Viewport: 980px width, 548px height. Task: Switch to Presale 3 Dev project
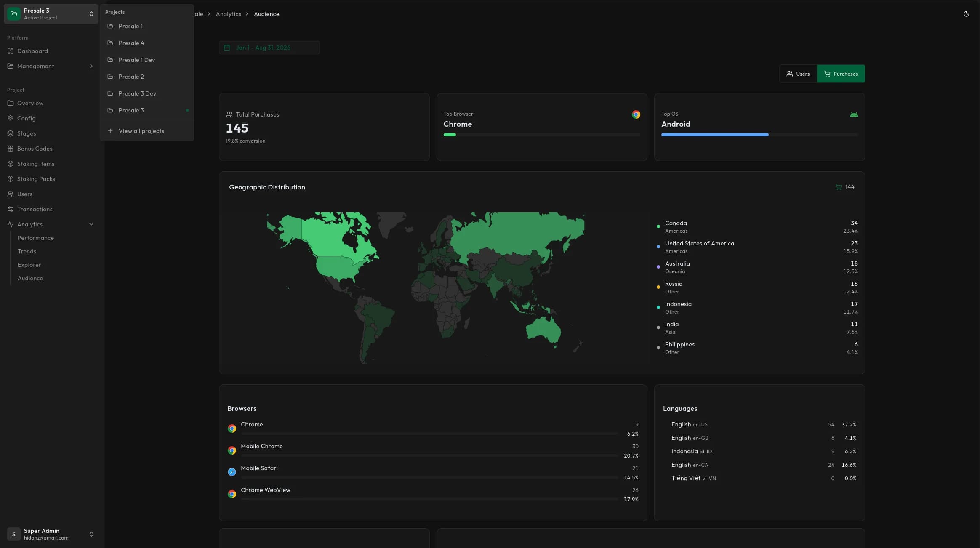[147, 93]
